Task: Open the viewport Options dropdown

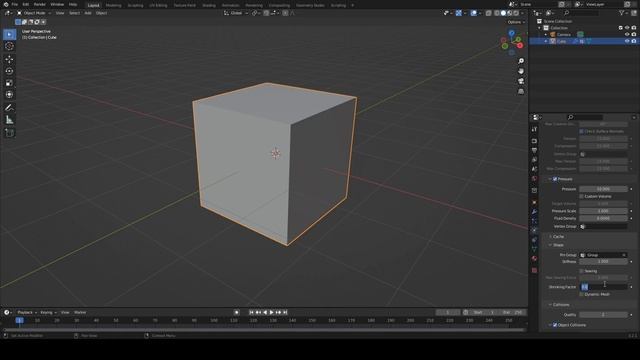Action: [x=516, y=22]
